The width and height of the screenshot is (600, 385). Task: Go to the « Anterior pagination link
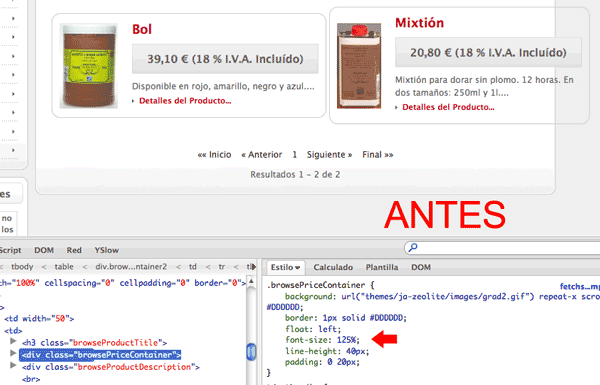[x=262, y=155]
